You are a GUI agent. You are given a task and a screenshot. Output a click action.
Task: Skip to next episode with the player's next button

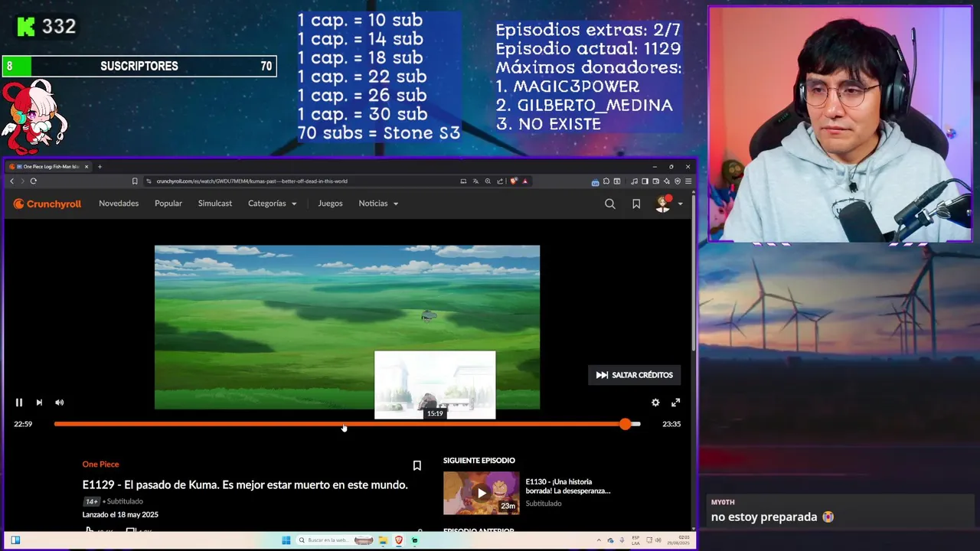(x=39, y=403)
